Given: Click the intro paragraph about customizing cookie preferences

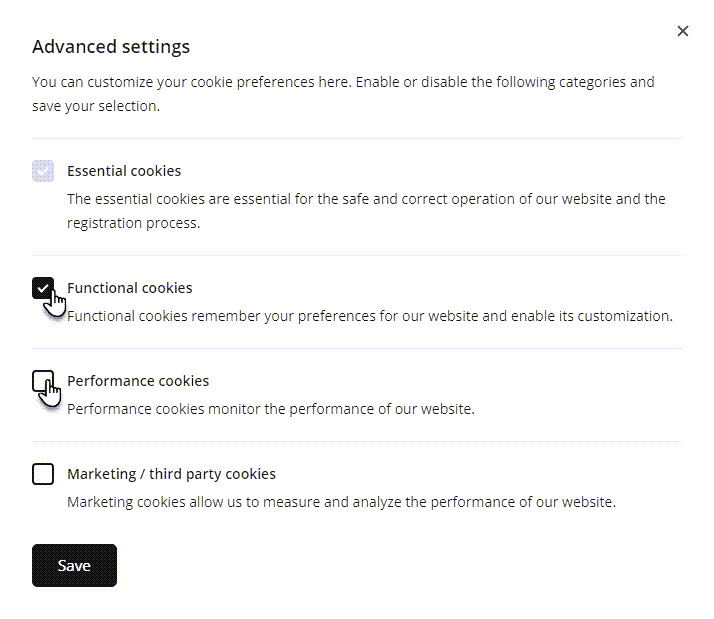Looking at the screenshot, I should coord(343,82).
